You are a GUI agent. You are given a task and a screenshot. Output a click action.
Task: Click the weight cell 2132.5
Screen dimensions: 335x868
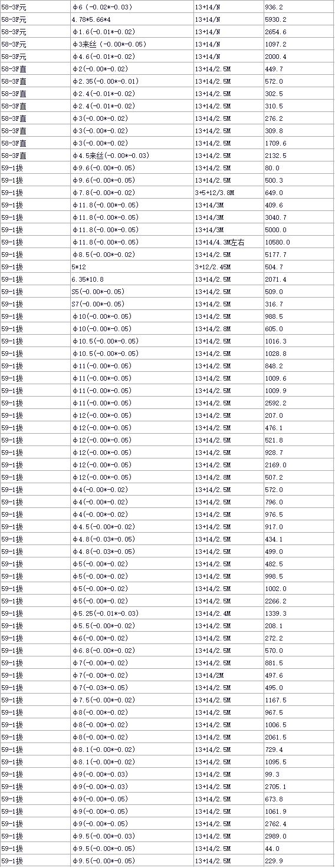pyautogui.click(x=299, y=156)
